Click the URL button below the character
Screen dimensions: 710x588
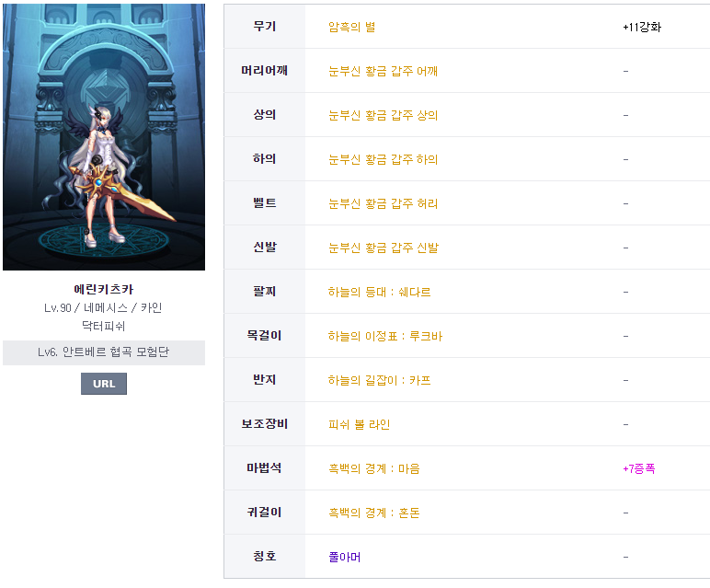click(104, 383)
